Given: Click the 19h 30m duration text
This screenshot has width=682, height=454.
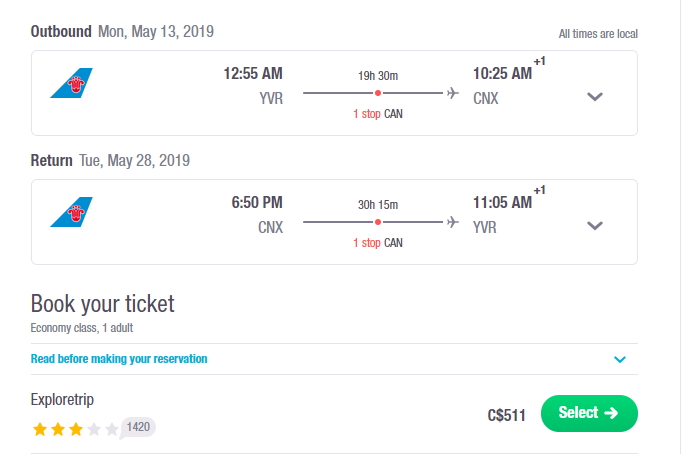Looking at the screenshot, I should coord(378,76).
